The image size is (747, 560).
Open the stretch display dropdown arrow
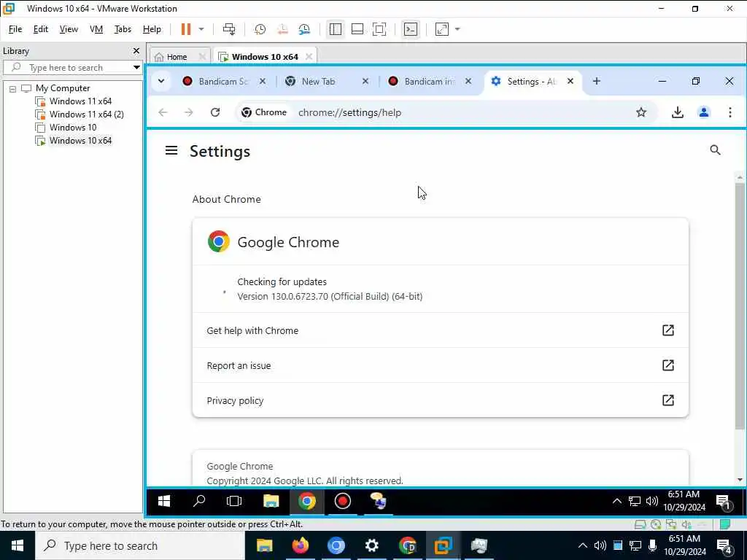tap(457, 29)
